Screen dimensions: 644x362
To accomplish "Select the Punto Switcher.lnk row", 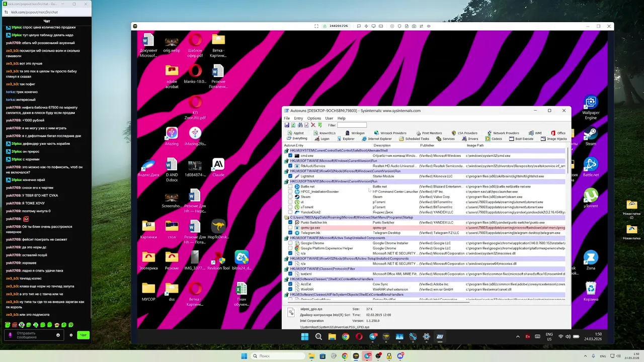I will tap(425, 223).
